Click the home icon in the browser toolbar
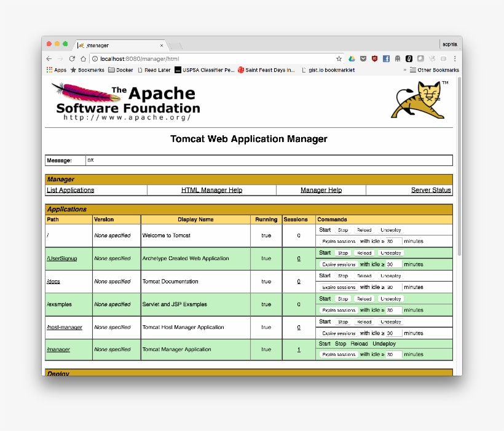The image size is (504, 431). coord(84,58)
